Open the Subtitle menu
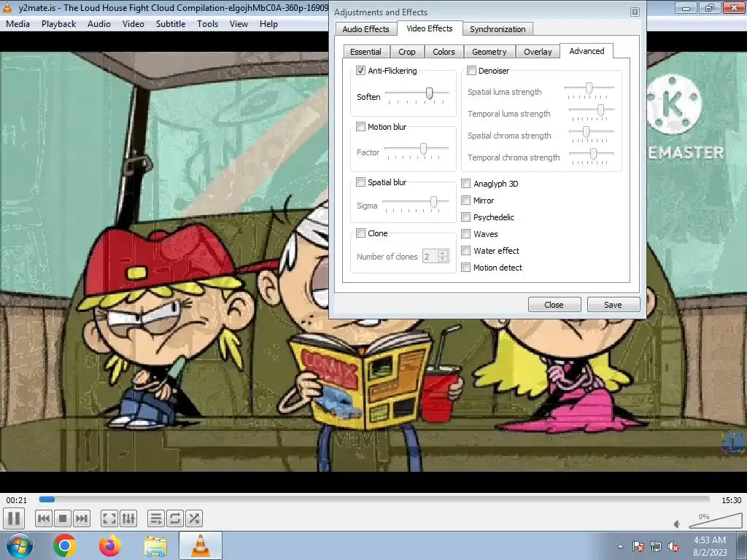The image size is (747, 560). coord(171,24)
